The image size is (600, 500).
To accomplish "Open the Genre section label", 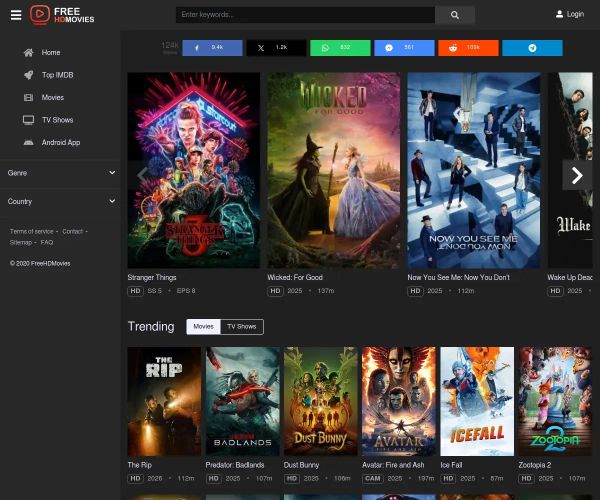I will [x=17, y=173].
